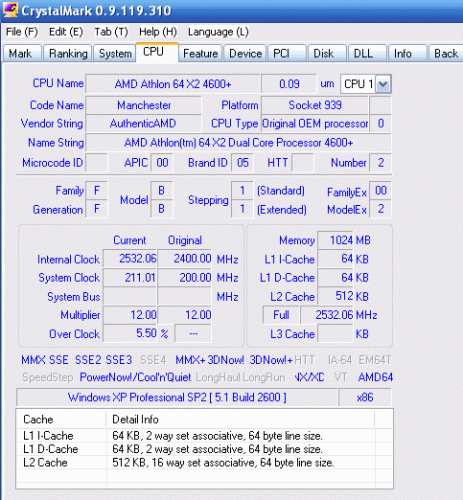The height and width of the screenshot is (500, 463).
Task: Switch to the Device tab
Action: pyautogui.click(x=245, y=53)
